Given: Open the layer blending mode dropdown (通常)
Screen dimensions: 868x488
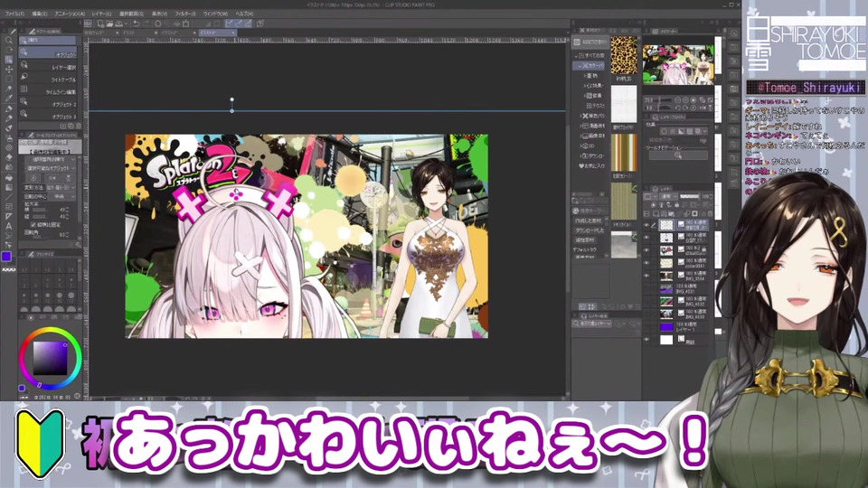Looking at the screenshot, I should [667, 196].
